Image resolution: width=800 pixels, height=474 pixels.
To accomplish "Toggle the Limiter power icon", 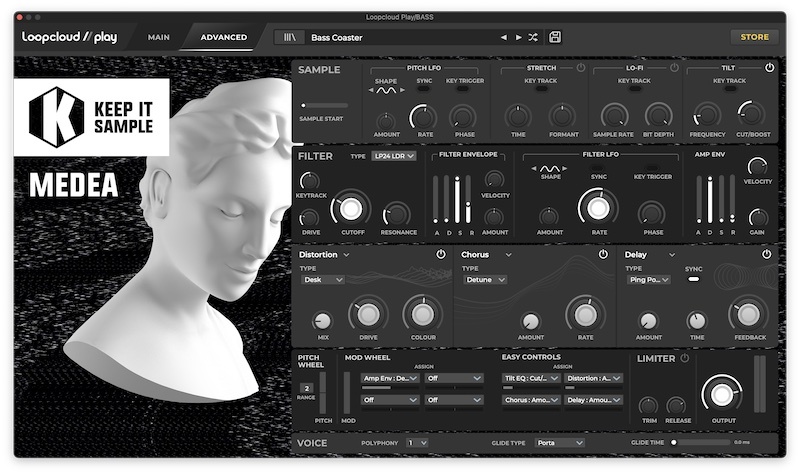I will tap(685, 358).
